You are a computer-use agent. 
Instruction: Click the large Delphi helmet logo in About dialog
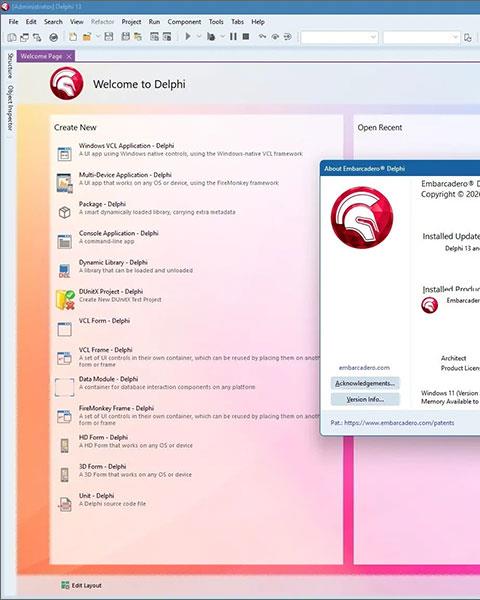(362, 217)
